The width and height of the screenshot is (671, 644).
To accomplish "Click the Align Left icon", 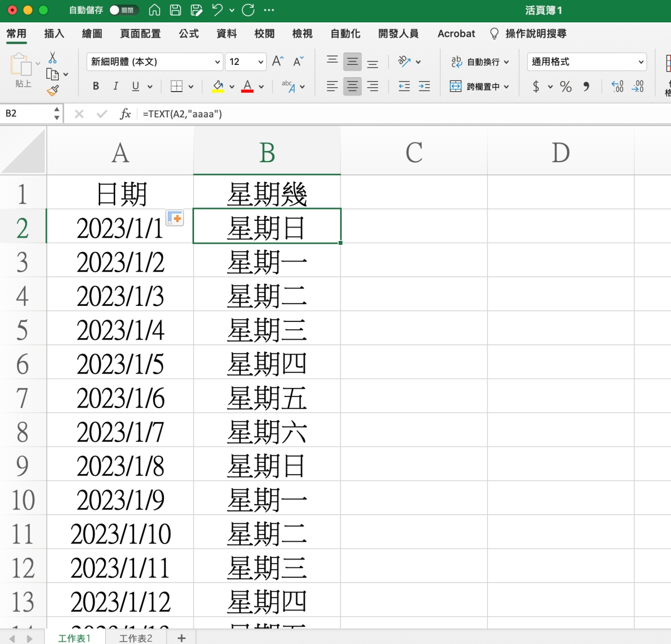I will (x=332, y=86).
